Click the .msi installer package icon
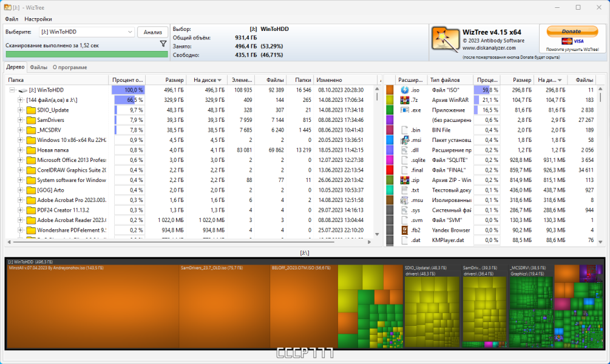The width and height of the screenshot is (610, 364). 405,140
